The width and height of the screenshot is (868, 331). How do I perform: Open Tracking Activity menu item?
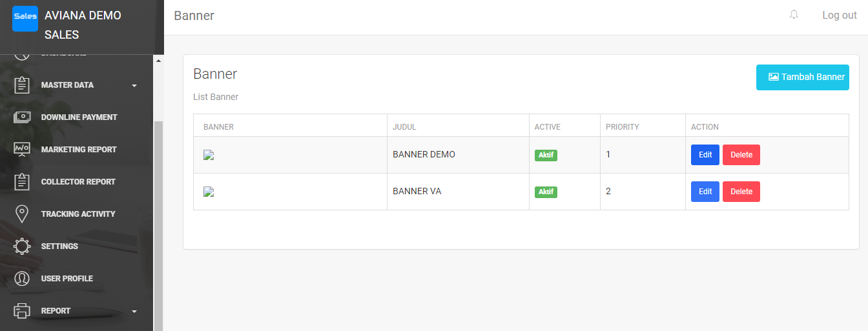pyautogui.click(x=78, y=214)
